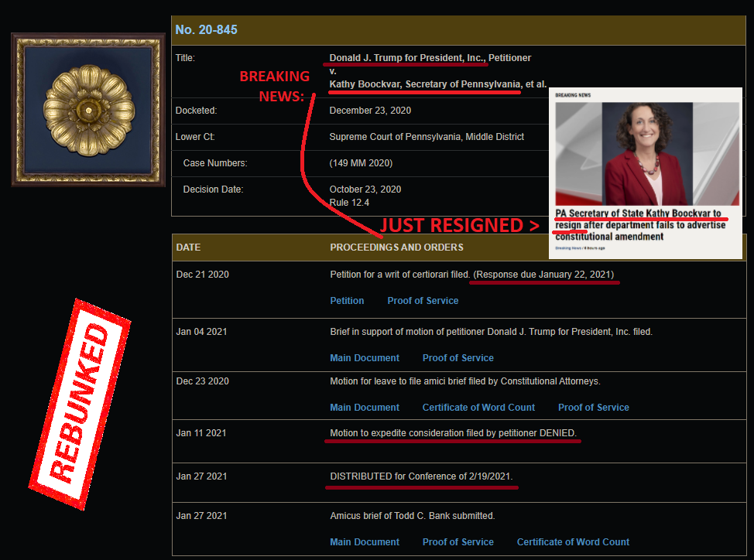Click the brief in support of motion entry
This screenshot has height=560, width=754.
[491, 332]
